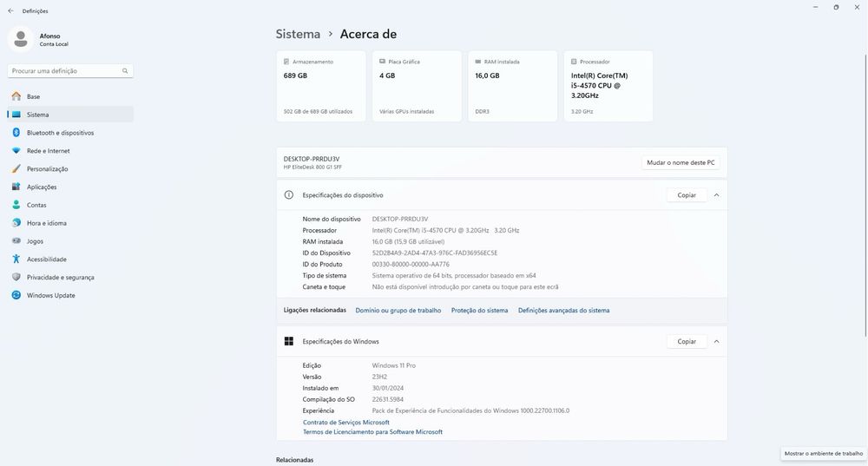
Task: Select Hora e idioma menu item
Action: tap(47, 223)
